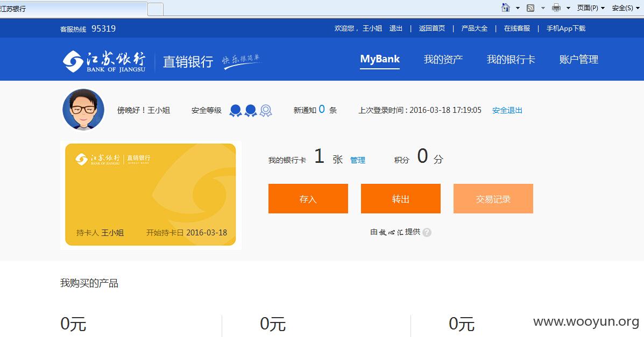The height and width of the screenshot is (337, 644).
Task: Click the 由放心汇提供 provider text
Action: 395,232
